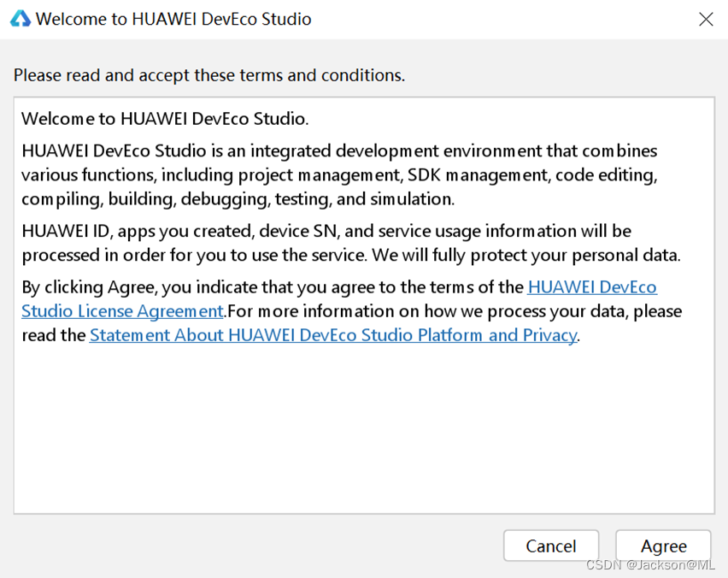Click the DevEco Studio logo icon
This screenshot has width=728, height=578.
point(21,19)
